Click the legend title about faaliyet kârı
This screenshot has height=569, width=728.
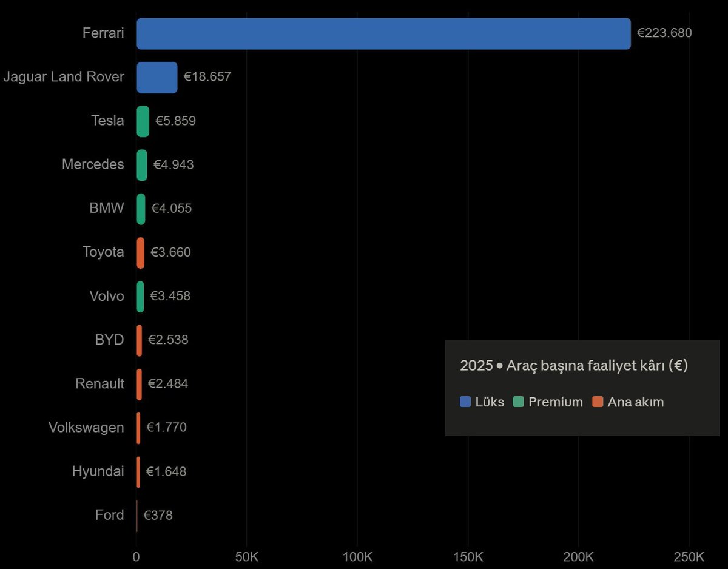[x=574, y=366]
